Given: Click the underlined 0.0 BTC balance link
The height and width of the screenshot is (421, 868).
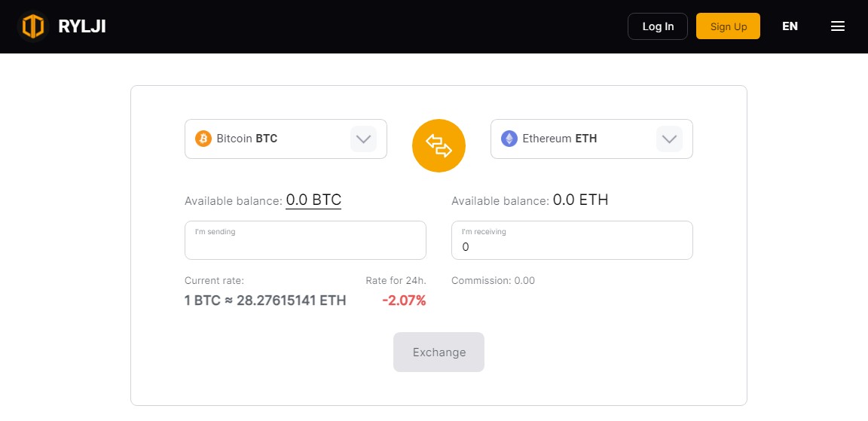Looking at the screenshot, I should pos(313,200).
